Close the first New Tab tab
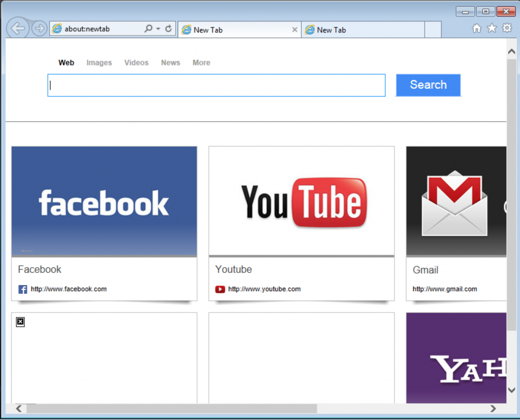The image size is (520, 420). (295, 29)
